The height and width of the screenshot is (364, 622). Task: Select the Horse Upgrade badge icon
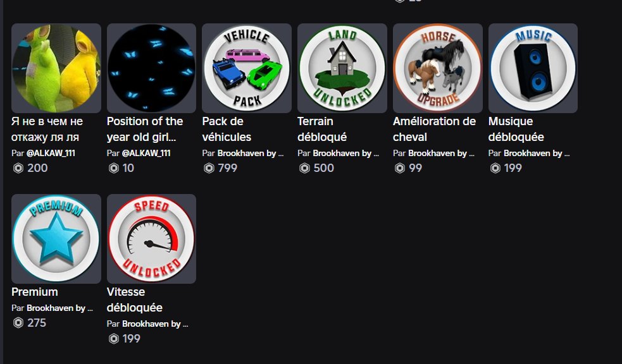(x=437, y=68)
